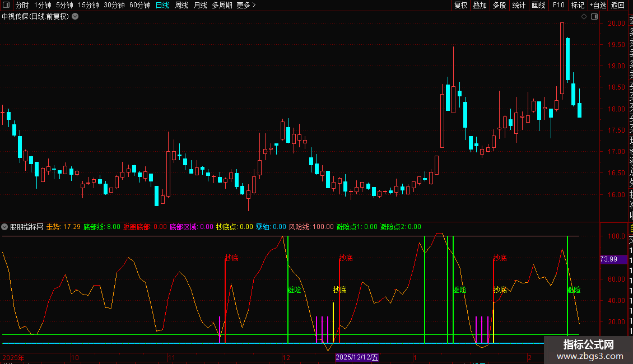The height and width of the screenshot is (364, 633).
Task: Select the 1分钟 period tab
Action: coord(43,5)
